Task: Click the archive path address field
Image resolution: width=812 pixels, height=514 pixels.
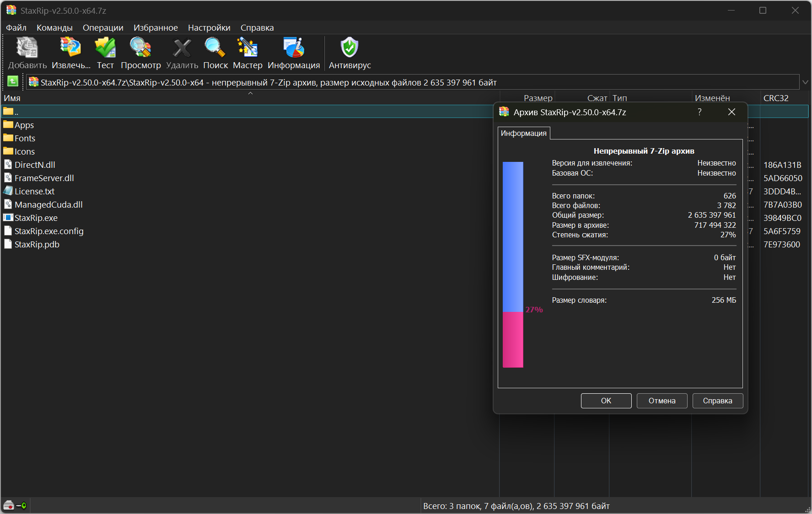Action: click(x=413, y=82)
